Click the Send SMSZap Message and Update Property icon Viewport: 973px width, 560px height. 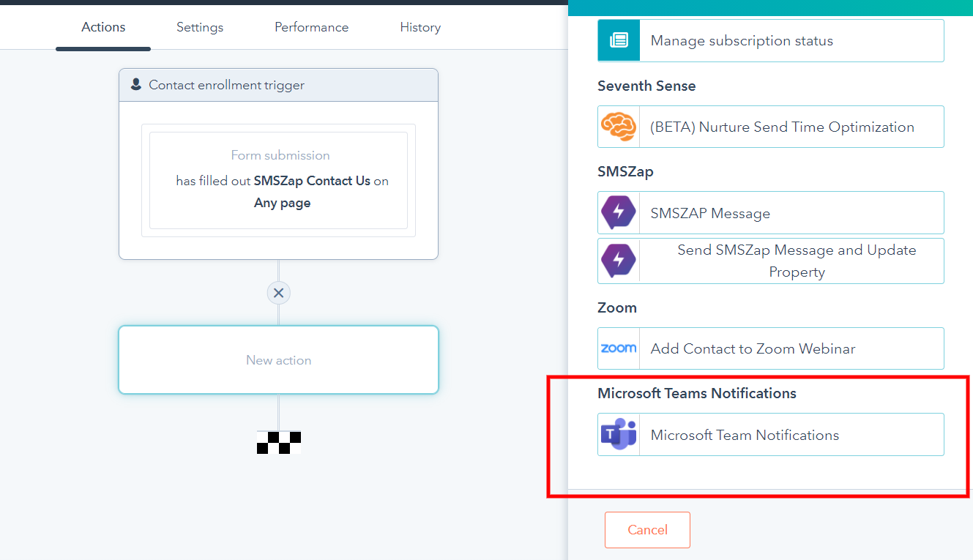tap(619, 261)
